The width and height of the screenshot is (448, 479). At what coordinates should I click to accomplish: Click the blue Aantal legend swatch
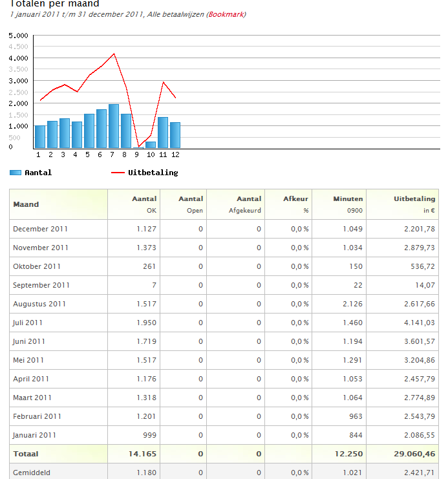point(16,173)
